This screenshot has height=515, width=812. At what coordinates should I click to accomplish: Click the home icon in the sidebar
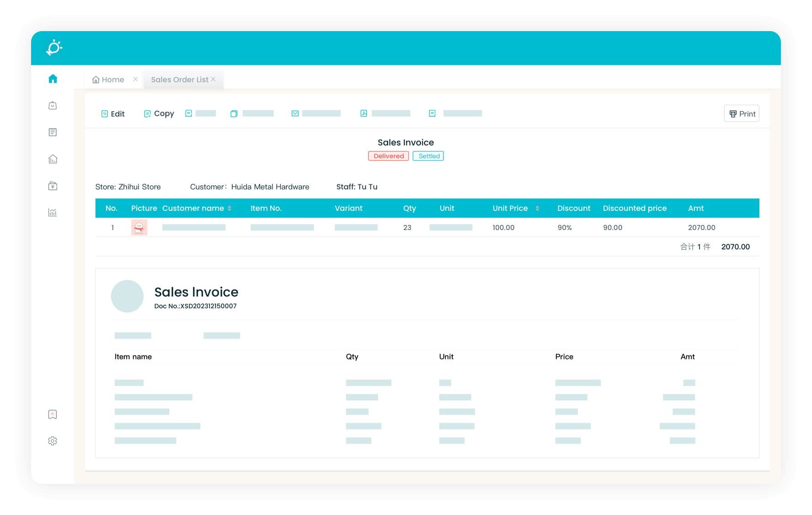[53, 79]
